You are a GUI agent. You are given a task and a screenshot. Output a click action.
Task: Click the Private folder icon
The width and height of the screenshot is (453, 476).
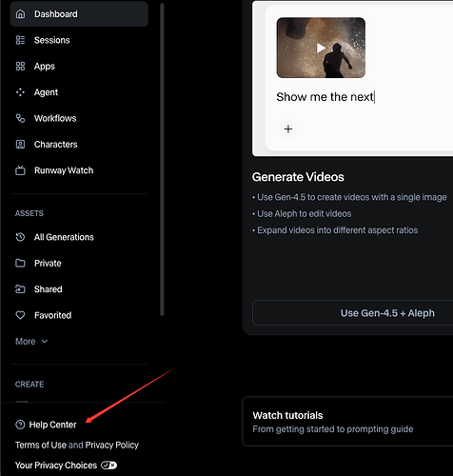tap(20, 263)
